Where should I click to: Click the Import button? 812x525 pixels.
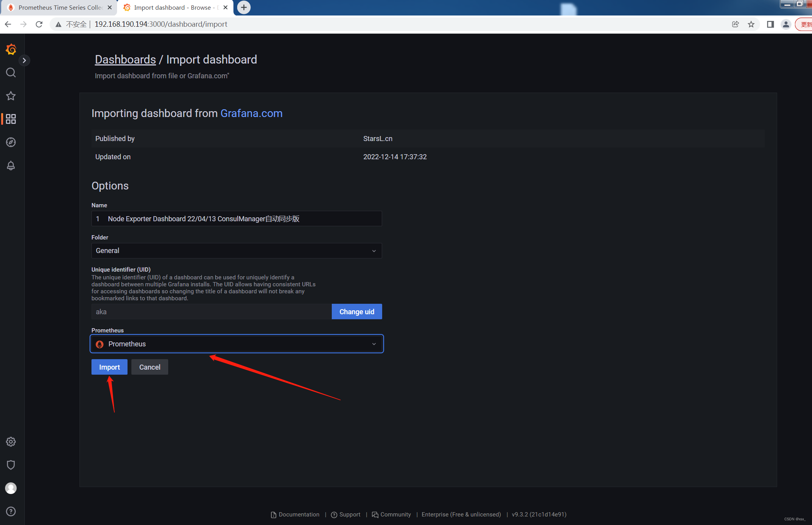(x=109, y=367)
